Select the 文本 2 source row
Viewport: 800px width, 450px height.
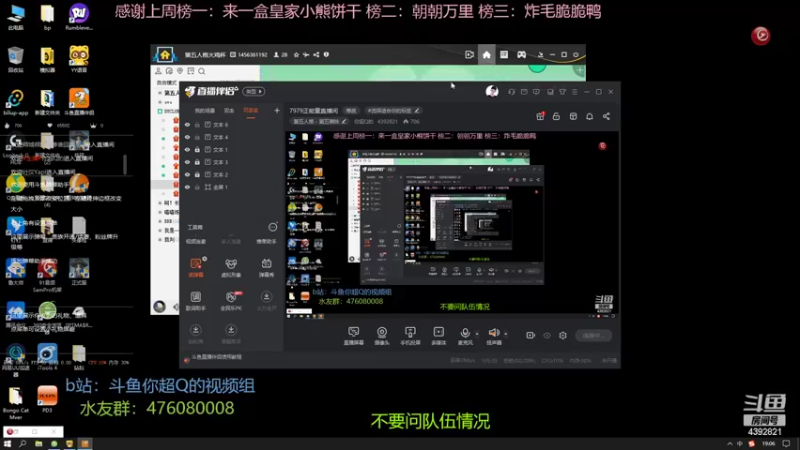[x=232, y=174]
